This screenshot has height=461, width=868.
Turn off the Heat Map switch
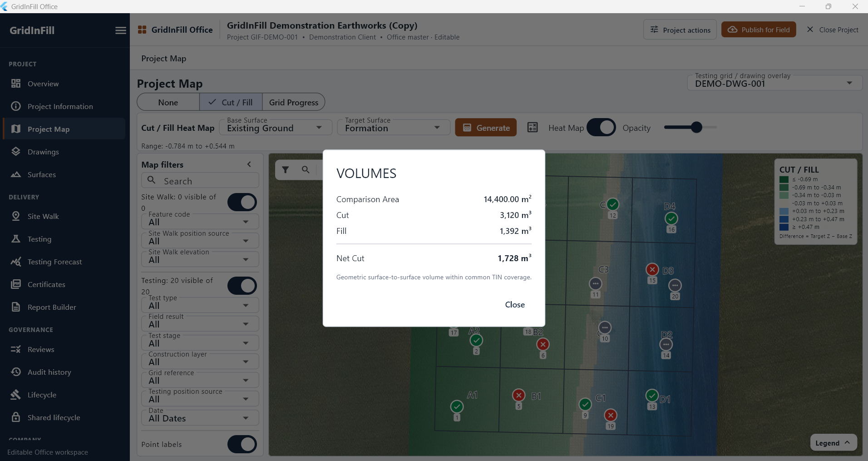click(x=601, y=128)
